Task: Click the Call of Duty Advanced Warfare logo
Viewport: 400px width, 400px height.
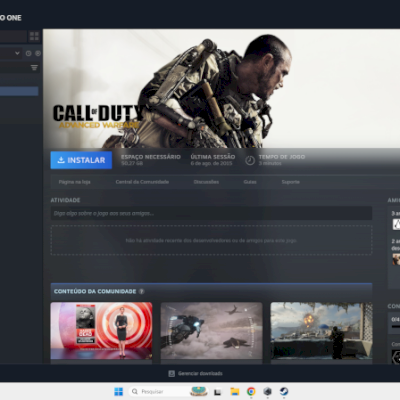Action: click(98, 117)
